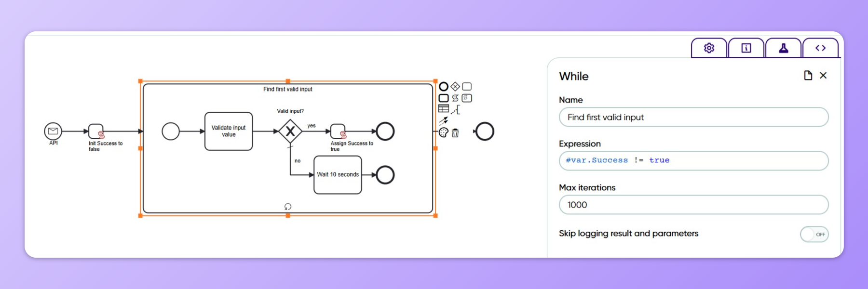Viewport: 868px width, 289px height.
Task: Click the 'yes' flow label
Action: 312,126
